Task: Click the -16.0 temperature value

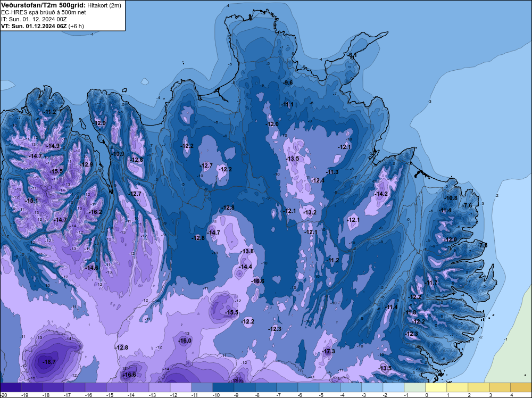Action: 185,341
